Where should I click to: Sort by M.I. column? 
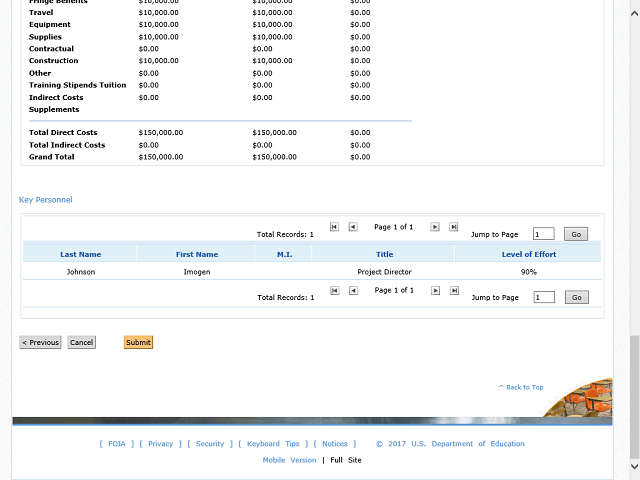(x=284, y=254)
